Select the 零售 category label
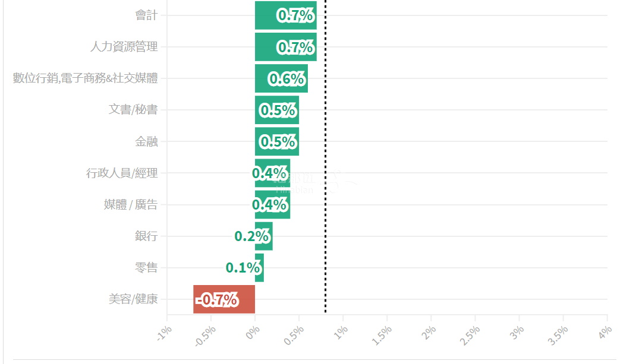The width and height of the screenshot is (633, 364). tap(146, 267)
